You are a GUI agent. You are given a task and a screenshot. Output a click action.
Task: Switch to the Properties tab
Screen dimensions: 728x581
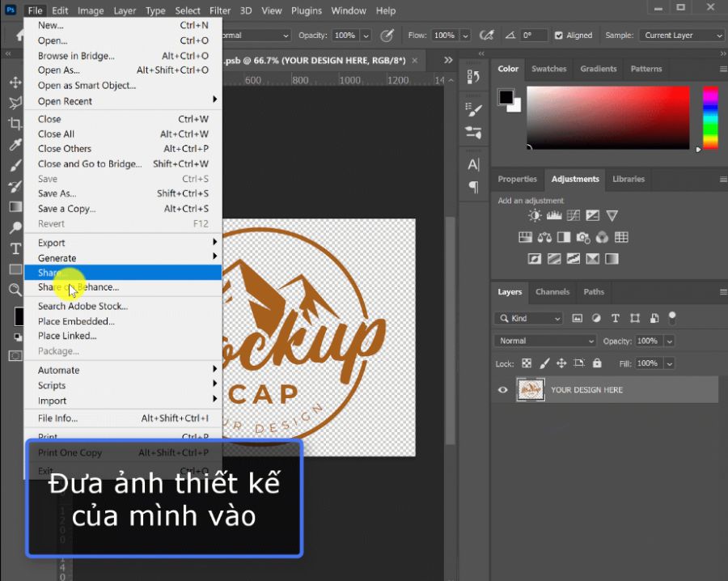(x=517, y=179)
